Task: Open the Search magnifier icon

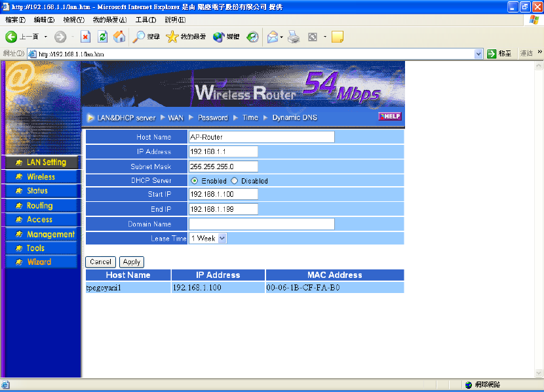Action: (139, 37)
